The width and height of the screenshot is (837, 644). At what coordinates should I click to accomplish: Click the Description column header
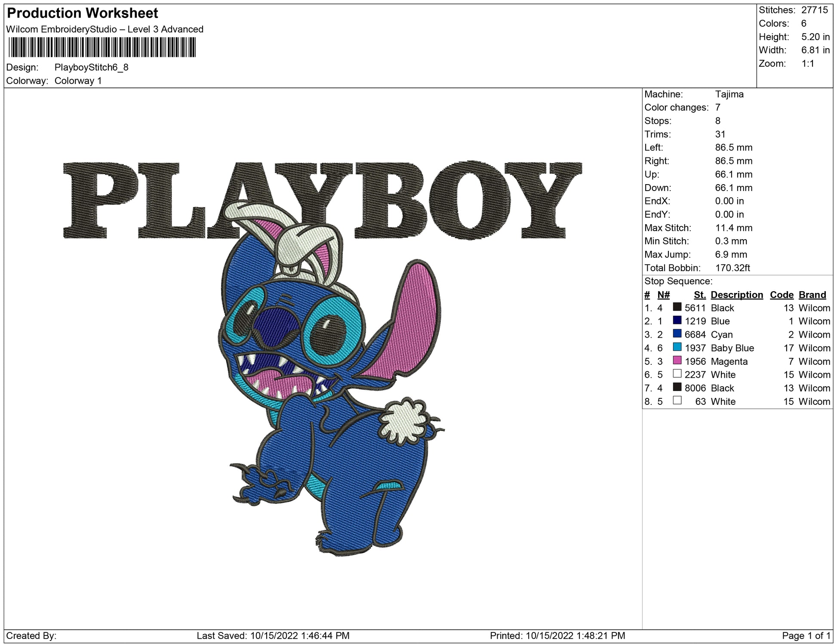click(736, 295)
